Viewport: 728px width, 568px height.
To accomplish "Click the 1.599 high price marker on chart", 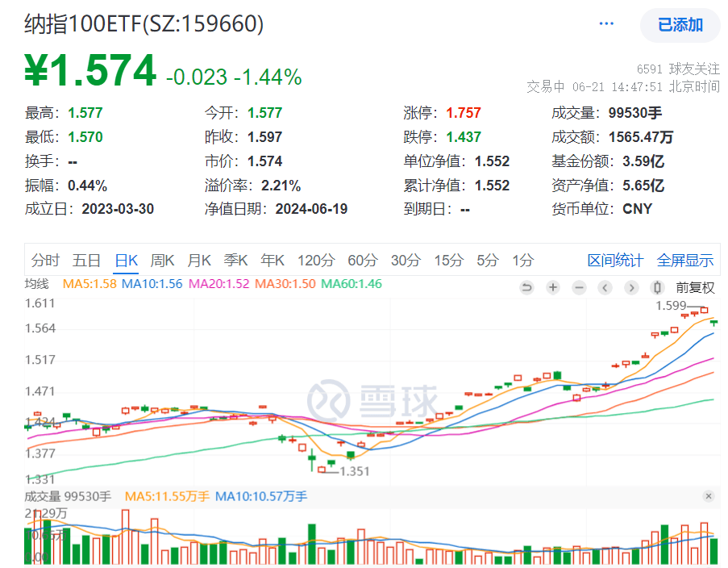I will [x=671, y=306].
